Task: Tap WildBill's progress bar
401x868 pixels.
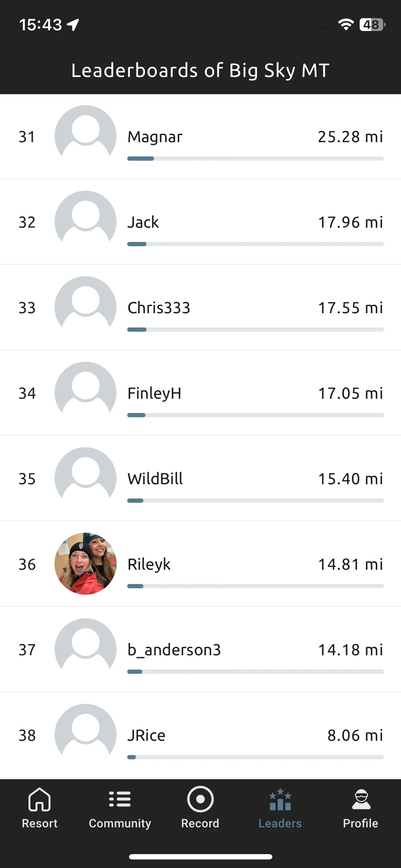Action: [256, 501]
